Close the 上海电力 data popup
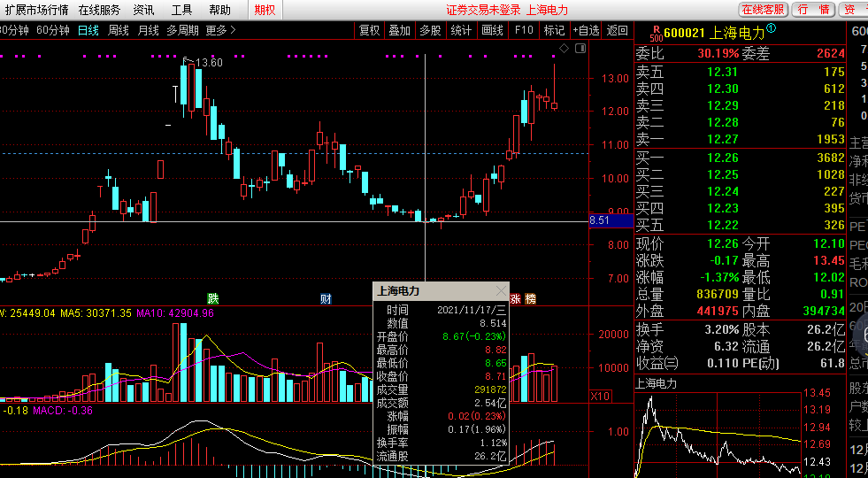The height and width of the screenshot is (478, 868). point(501,291)
